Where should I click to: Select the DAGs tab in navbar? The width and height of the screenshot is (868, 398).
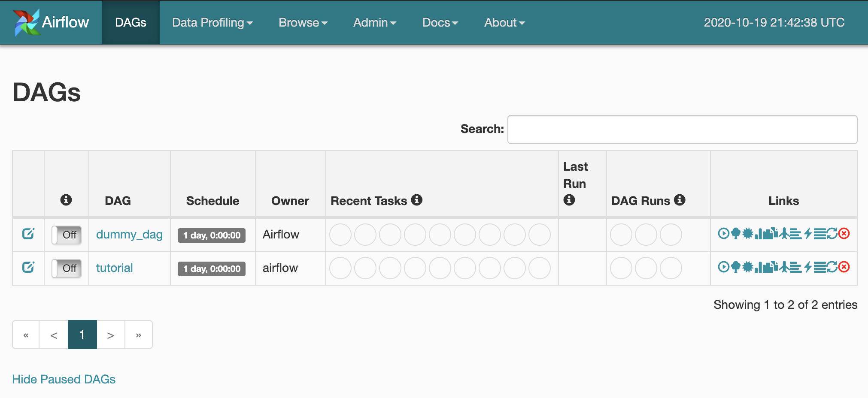(x=131, y=22)
